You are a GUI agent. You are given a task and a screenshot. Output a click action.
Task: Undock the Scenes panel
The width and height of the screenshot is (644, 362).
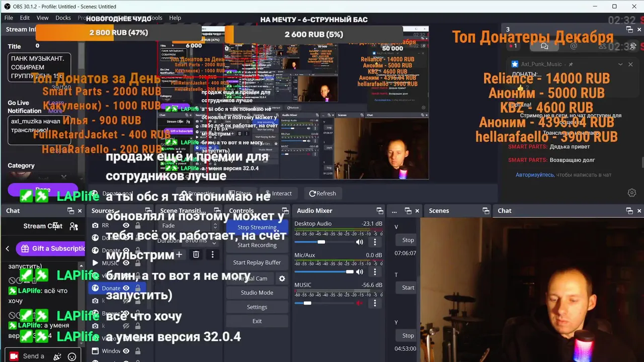486,211
